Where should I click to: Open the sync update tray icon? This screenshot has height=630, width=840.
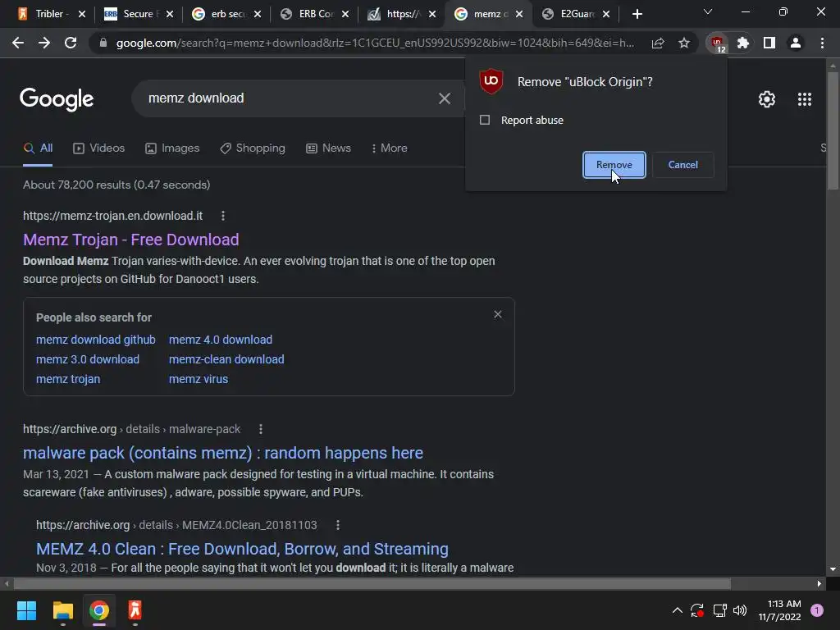tap(697, 610)
